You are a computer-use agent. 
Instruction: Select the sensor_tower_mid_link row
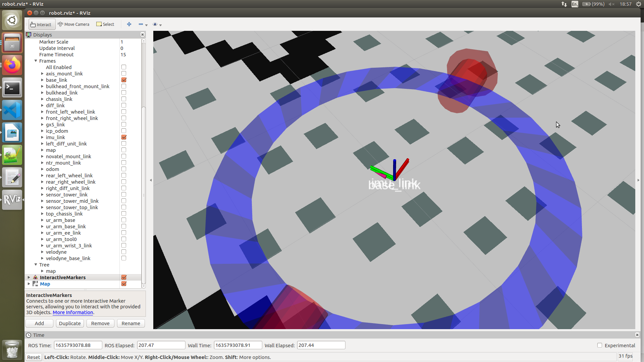click(x=83, y=201)
